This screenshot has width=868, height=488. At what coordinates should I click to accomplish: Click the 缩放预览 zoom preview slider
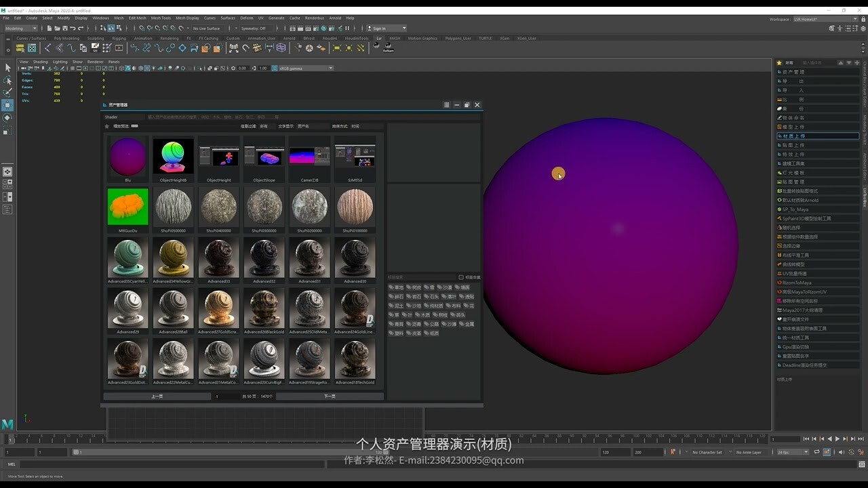click(x=134, y=126)
